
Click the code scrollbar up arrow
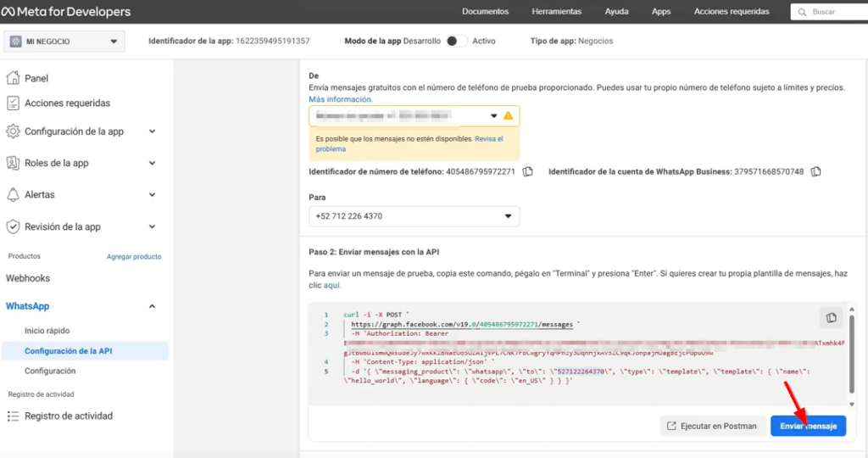pos(851,309)
